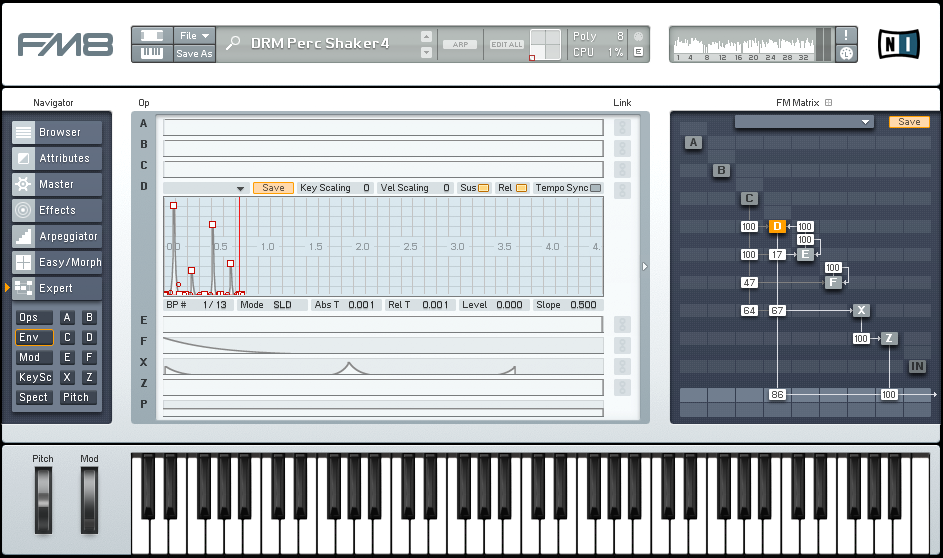Select operator X in the FM Matrix

(861, 310)
